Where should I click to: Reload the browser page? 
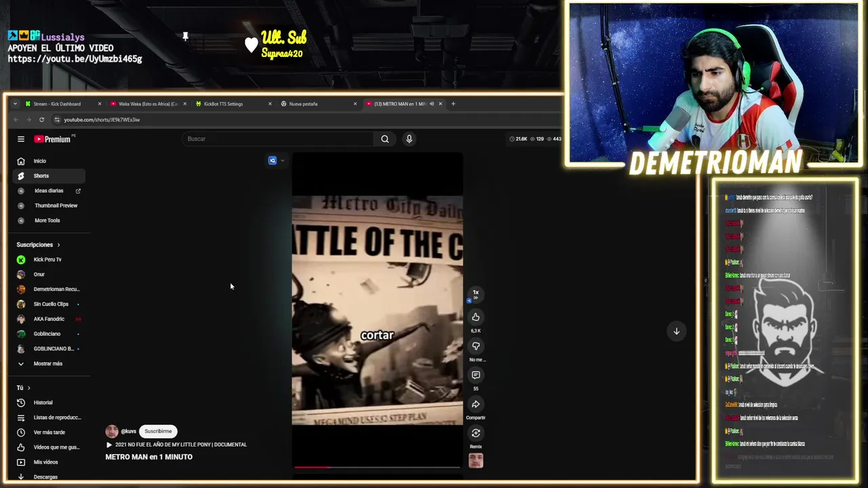tap(41, 120)
